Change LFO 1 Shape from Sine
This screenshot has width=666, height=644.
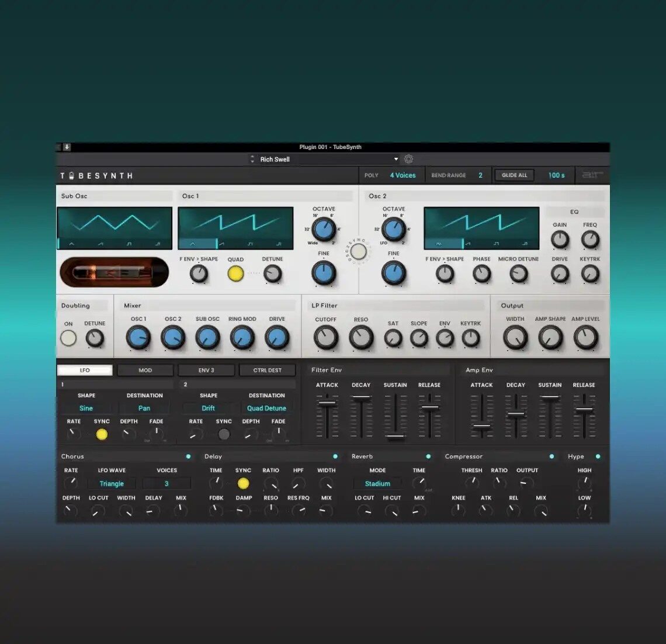[86, 408]
